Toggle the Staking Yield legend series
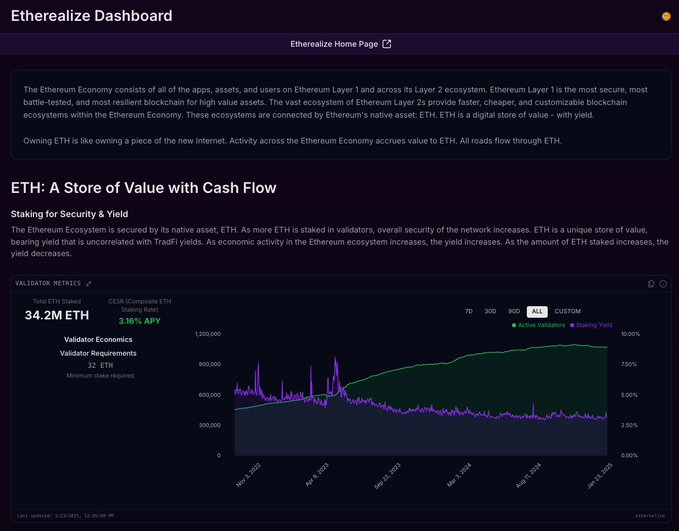679x531 pixels. (x=591, y=325)
